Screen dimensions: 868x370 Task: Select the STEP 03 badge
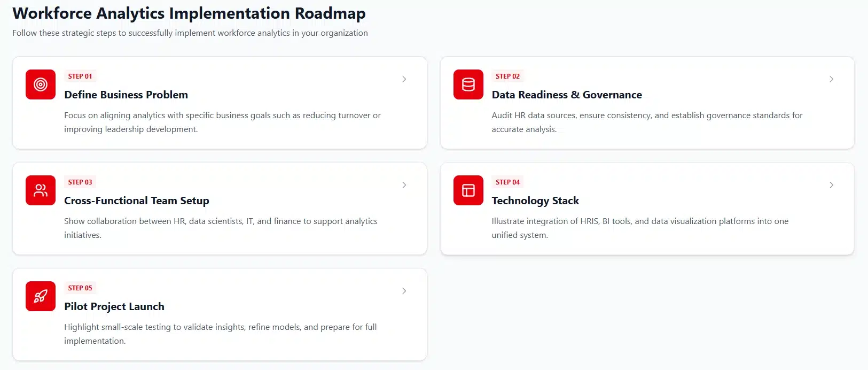pos(80,182)
